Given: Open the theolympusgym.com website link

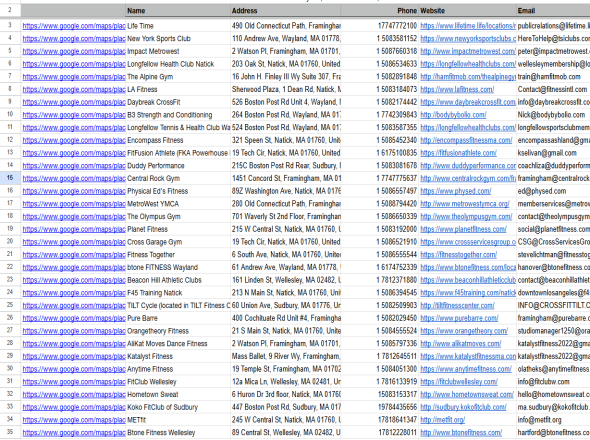Looking at the screenshot, I should coord(466,217).
